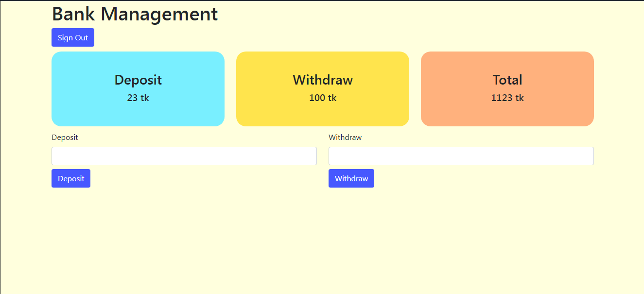Viewport: 644px width, 294px height.
Task: Click the Sign Out button
Action: [x=72, y=37]
